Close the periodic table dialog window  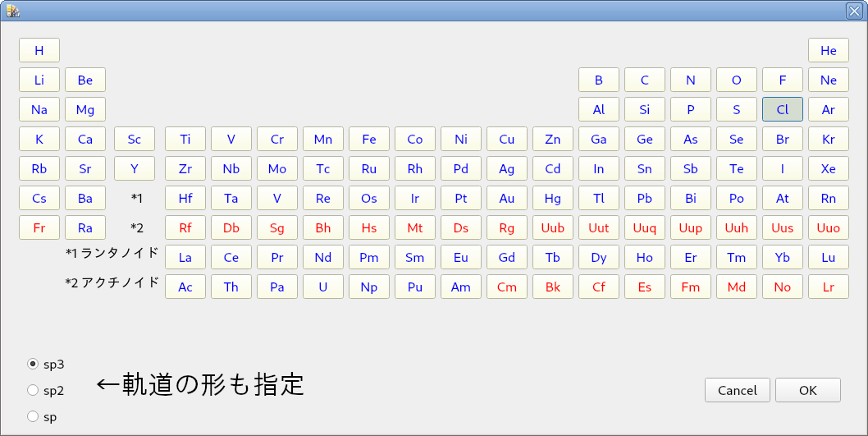click(x=853, y=10)
